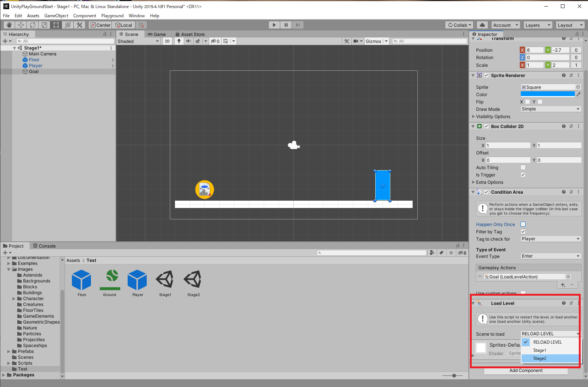Open the Playground menu

click(112, 16)
